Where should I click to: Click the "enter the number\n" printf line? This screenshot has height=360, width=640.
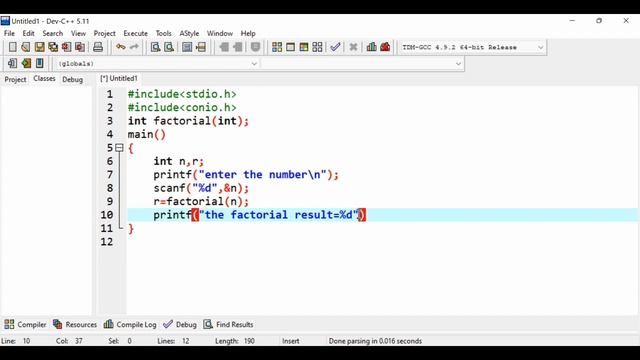[x=246, y=175]
